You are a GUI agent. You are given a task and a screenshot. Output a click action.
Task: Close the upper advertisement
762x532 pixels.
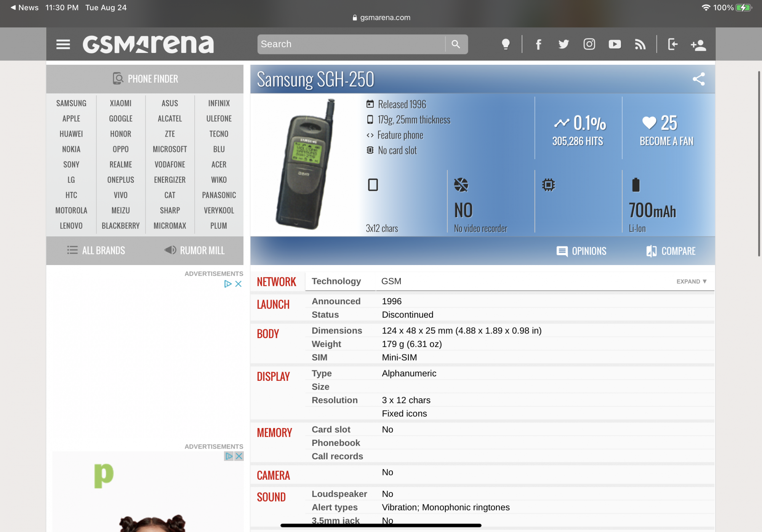(239, 284)
